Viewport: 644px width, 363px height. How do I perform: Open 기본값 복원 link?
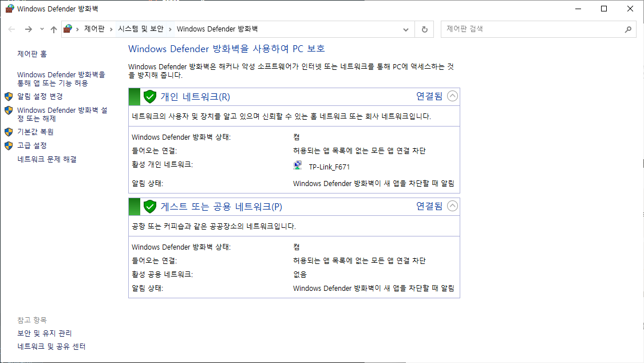click(35, 132)
